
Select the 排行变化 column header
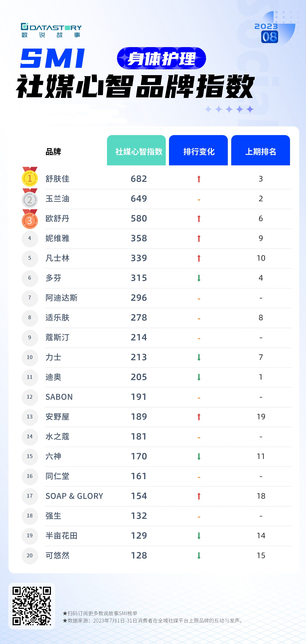198,151
